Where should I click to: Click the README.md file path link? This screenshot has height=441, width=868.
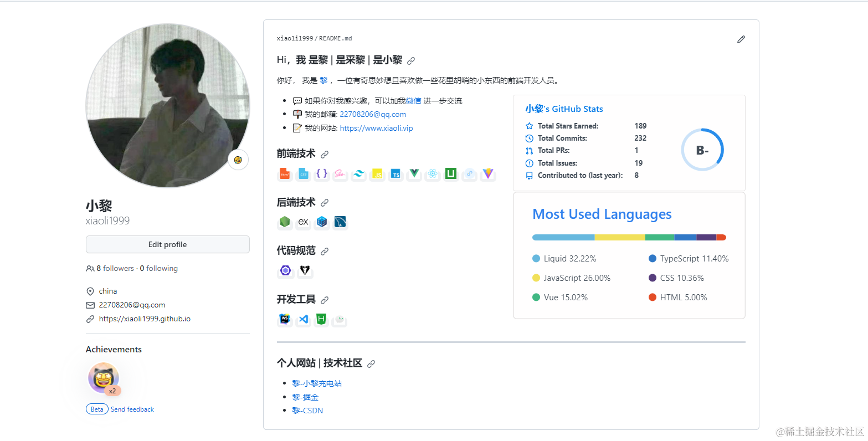pos(336,39)
